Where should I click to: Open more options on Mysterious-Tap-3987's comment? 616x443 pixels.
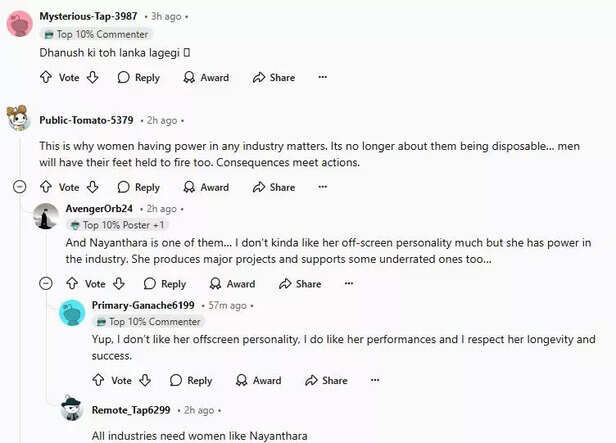coord(322,77)
